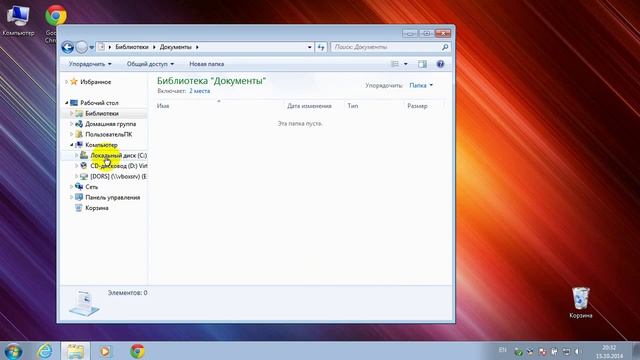Select ПользовательПК in the tree
Viewport: 640px width, 360px height.
click(109, 134)
